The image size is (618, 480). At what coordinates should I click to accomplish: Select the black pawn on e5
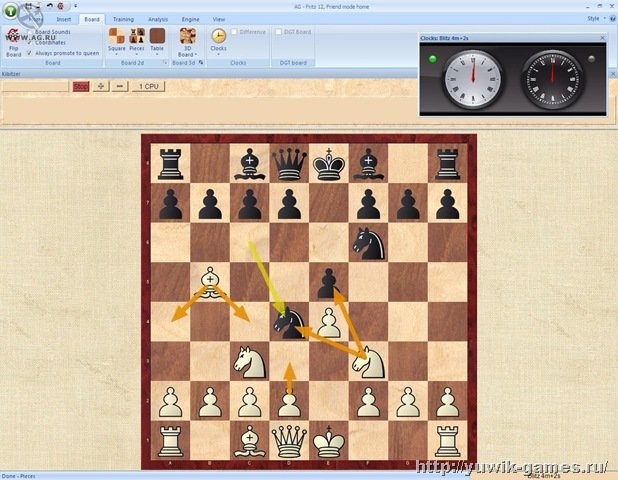[329, 282]
